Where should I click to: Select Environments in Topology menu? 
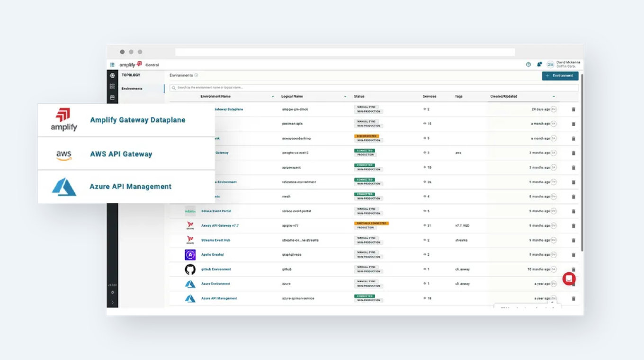tap(132, 89)
